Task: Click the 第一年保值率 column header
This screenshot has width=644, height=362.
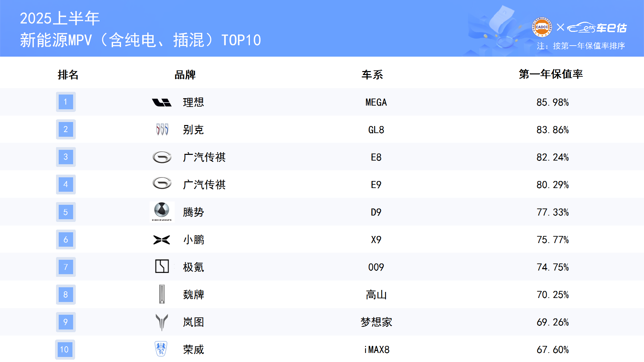Action: click(x=551, y=74)
